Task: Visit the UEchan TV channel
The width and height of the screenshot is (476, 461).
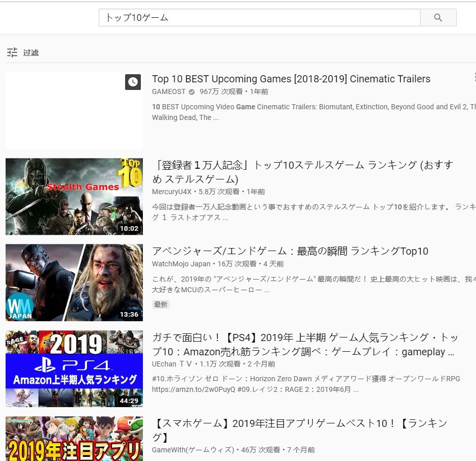Action: click(x=172, y=364)
